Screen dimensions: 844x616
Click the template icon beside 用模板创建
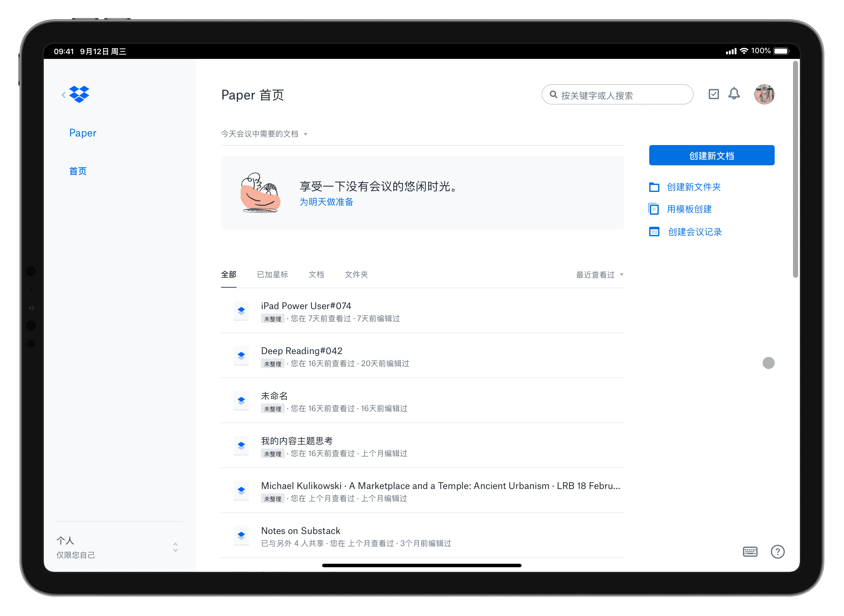pyautogui.click(x=654, y=209)
